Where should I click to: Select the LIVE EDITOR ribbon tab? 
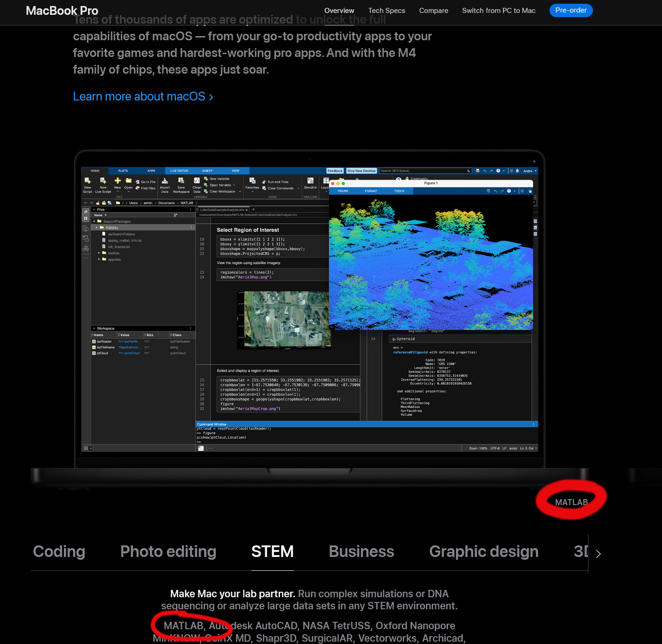(179, 171)
